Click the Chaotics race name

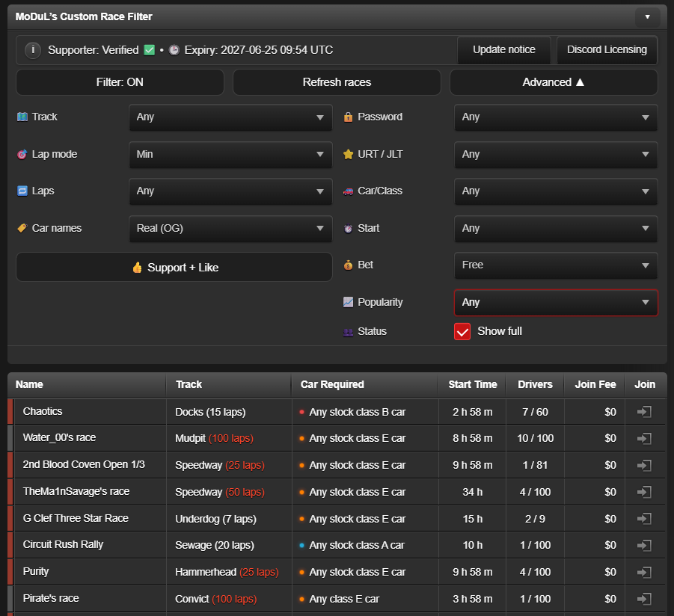point(43,411)
